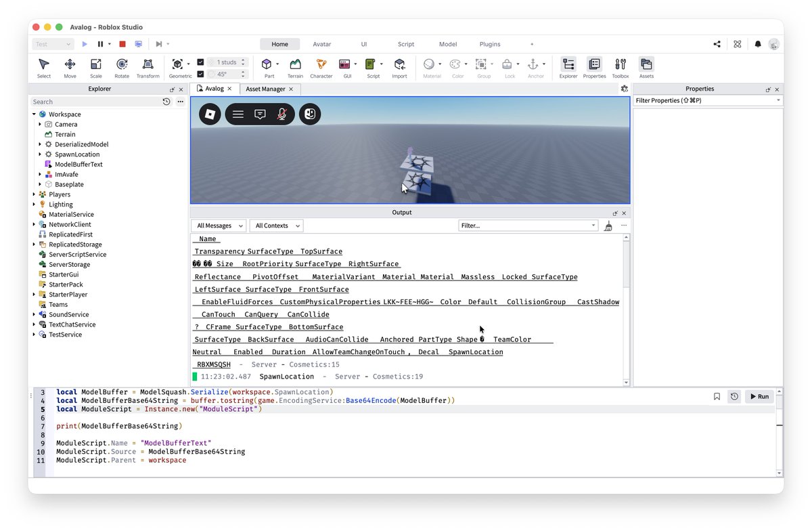Open viewport settings gear icon
The width and height of the screenshot is (812, 531).
(x=624, y=89)
